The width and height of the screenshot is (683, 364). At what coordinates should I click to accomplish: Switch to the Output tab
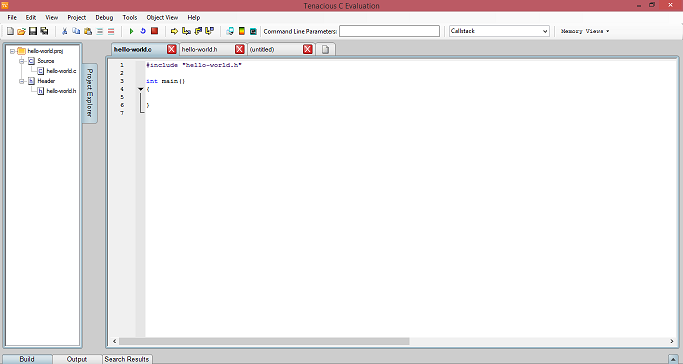(77, 359)
